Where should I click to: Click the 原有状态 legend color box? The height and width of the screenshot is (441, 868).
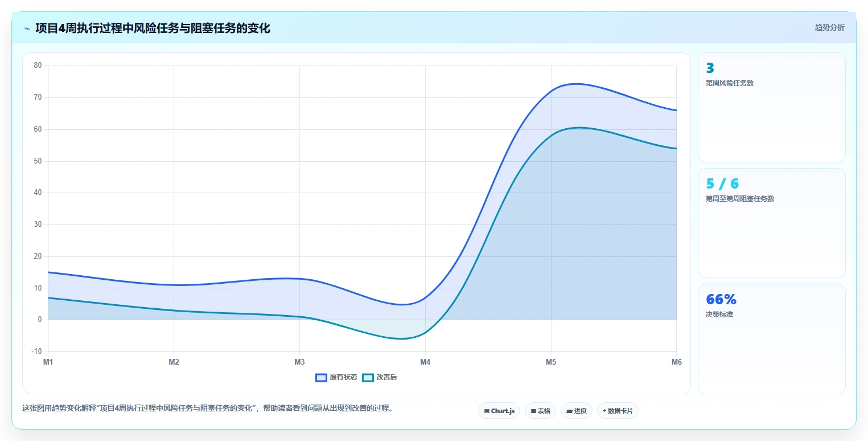click(x=321, y=377)
